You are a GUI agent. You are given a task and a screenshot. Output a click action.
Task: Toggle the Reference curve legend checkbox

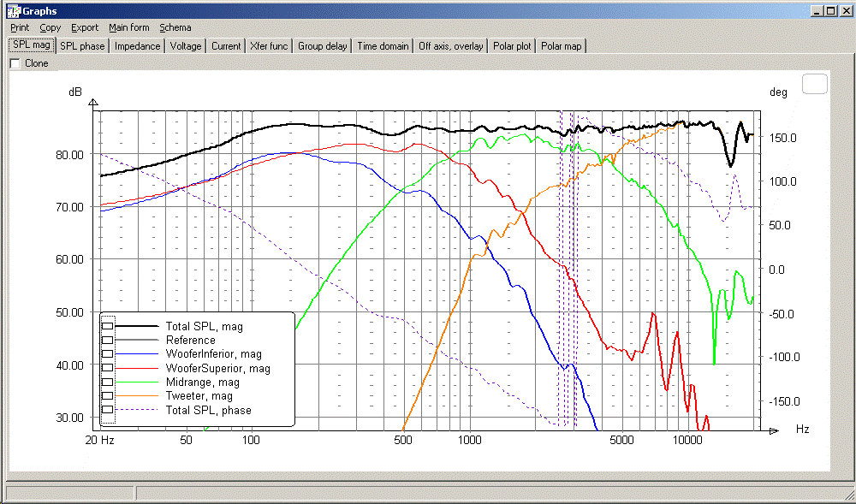point(108,340)
